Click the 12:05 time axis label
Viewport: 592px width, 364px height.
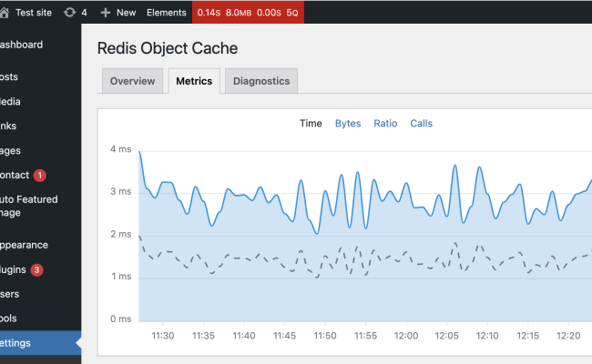point(447,336)
